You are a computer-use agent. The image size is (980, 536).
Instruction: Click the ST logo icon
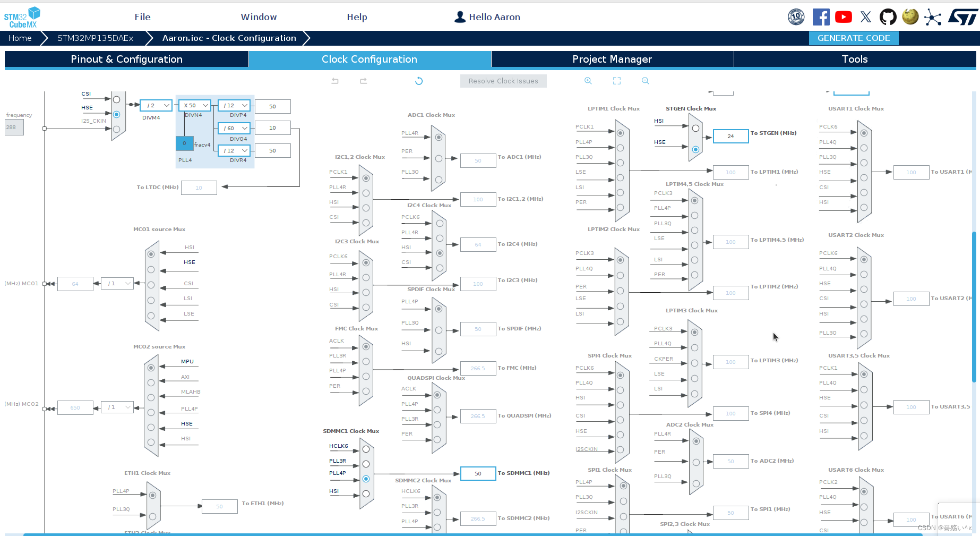[x=962, y=17]
